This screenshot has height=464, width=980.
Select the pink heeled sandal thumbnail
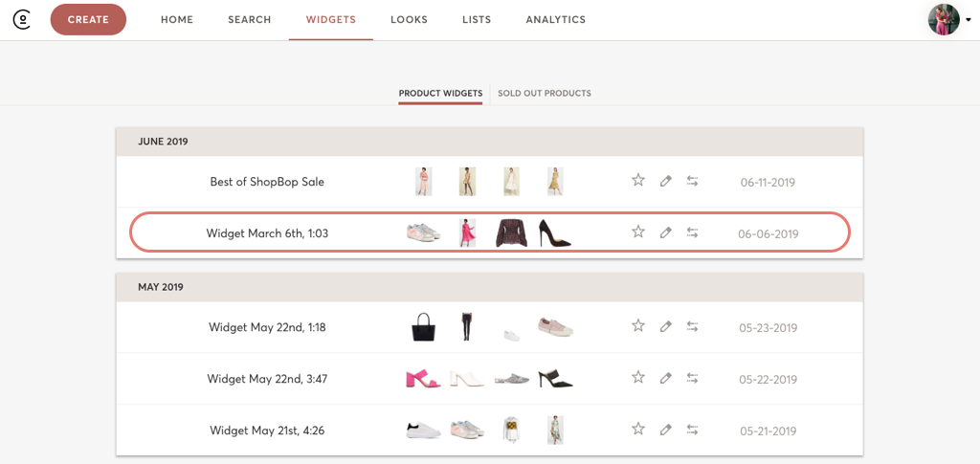pos(423,379)
